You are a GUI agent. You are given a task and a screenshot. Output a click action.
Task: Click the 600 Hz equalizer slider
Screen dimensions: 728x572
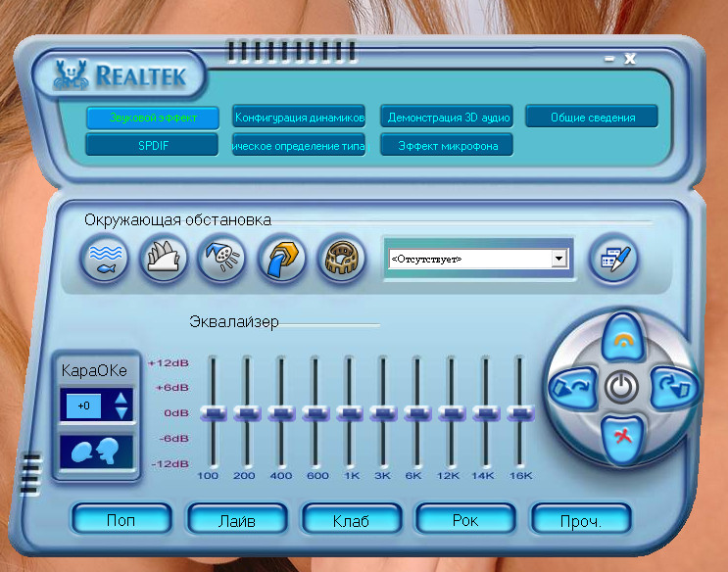tap(315, 412)
